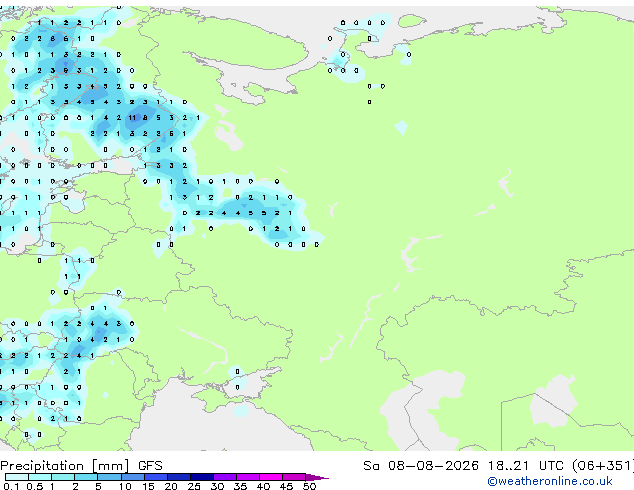Click the legend label '0.1'
The height and width of the screenshot is (490, 634).
[11, 486]
